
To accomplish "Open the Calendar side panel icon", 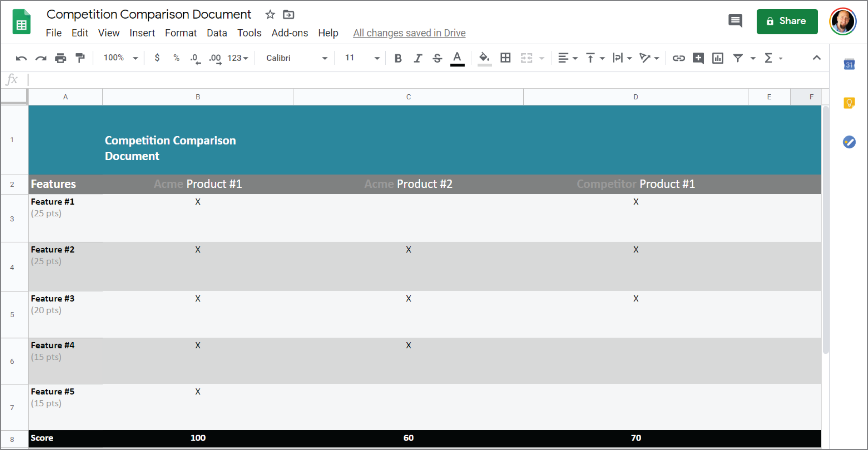I will [x=849, y=65].
